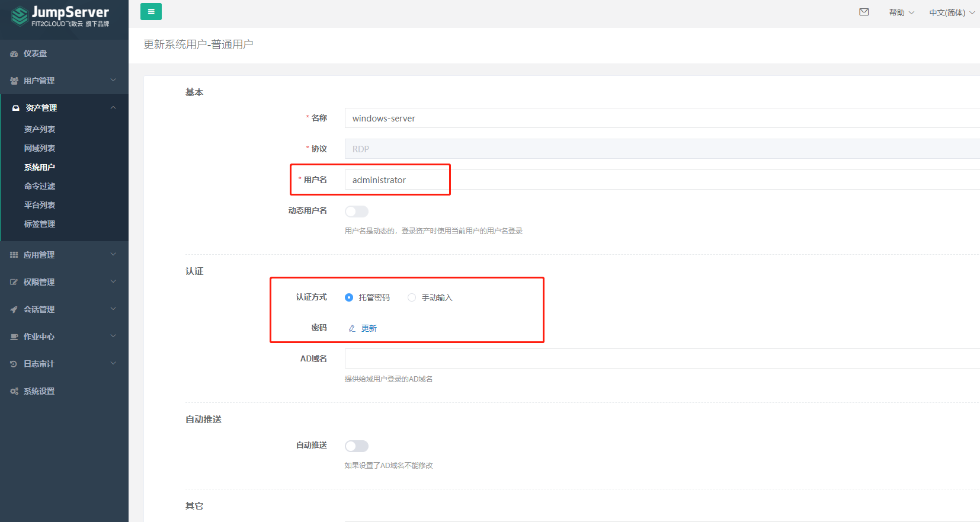Click the 基本 section heading
Viewport: 980px width, 522px height.
click(194, 92)
